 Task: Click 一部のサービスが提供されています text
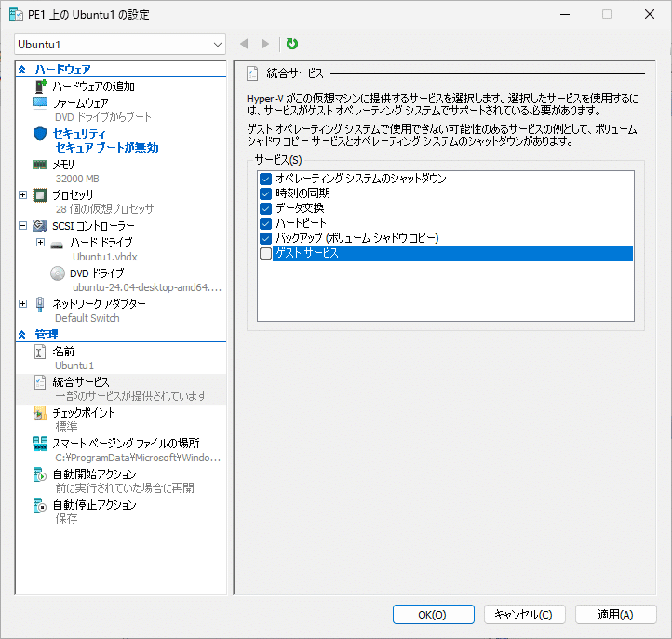(x=130, y=395)
